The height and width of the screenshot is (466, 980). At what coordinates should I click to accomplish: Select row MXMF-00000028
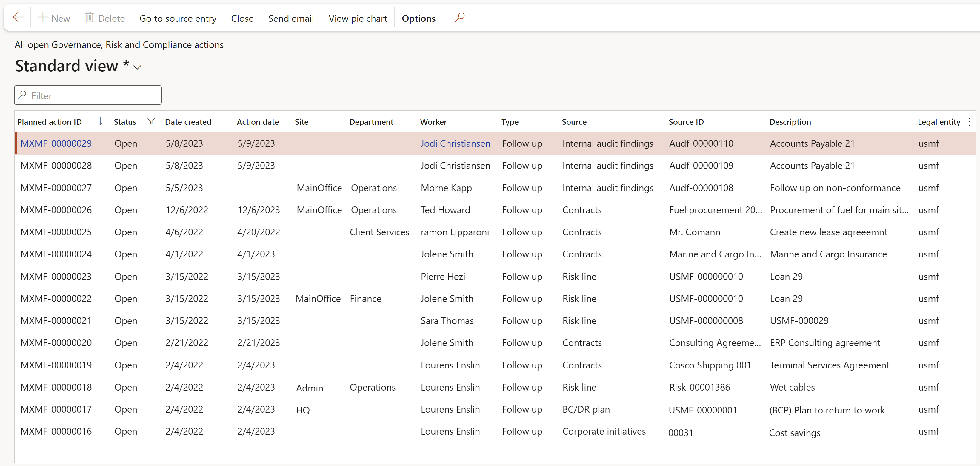495,165
